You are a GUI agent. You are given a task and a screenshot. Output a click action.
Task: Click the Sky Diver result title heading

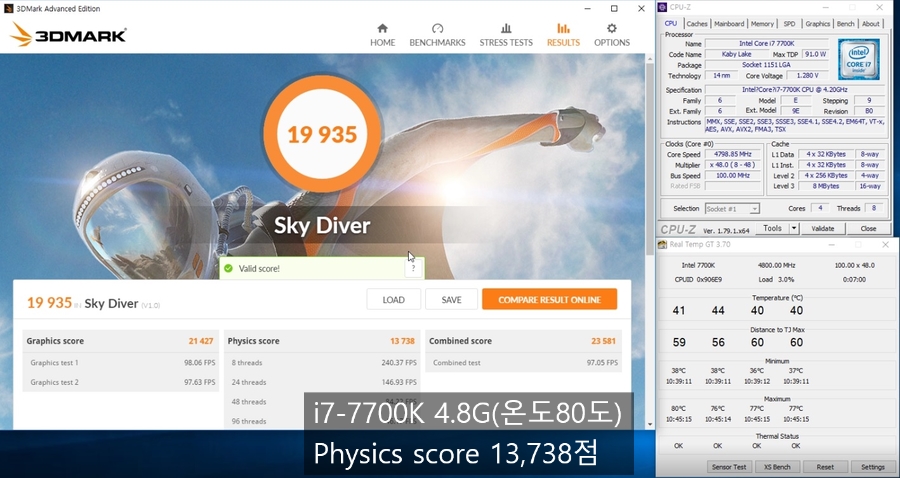[x=322, y=225]
